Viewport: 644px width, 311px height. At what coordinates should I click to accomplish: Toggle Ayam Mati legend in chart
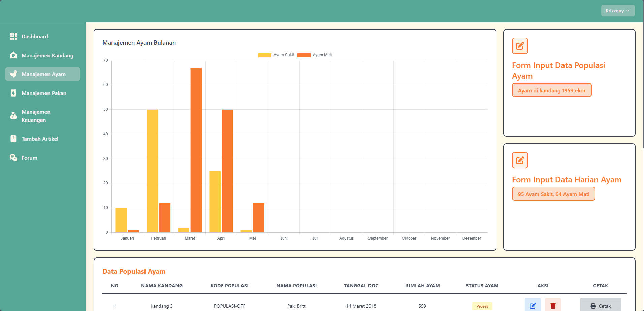tap(315, 55)
